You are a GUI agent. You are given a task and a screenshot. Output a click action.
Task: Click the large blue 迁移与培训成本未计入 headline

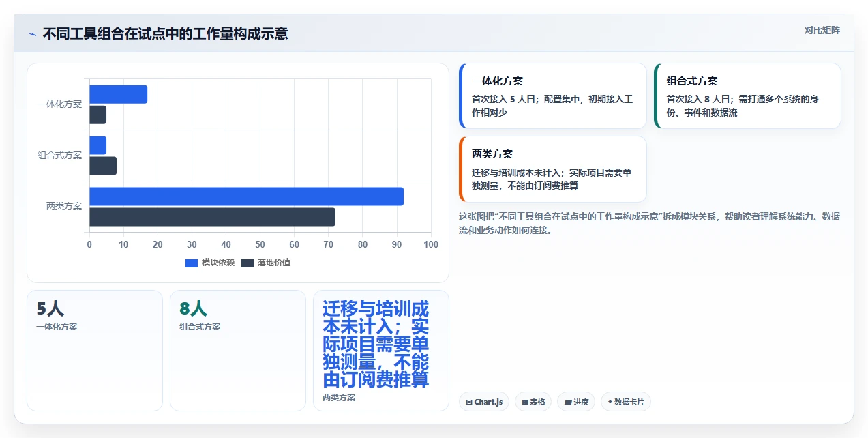376,344
